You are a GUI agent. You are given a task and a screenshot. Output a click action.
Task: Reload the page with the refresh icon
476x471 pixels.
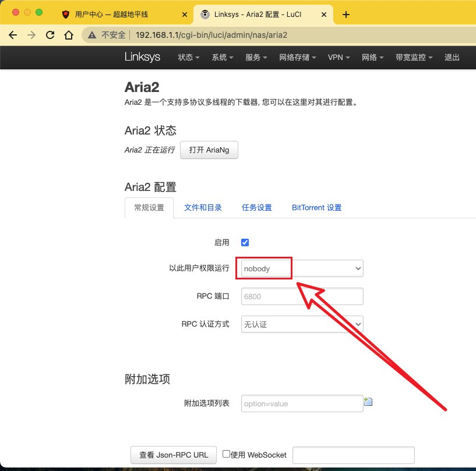point(50,35)
